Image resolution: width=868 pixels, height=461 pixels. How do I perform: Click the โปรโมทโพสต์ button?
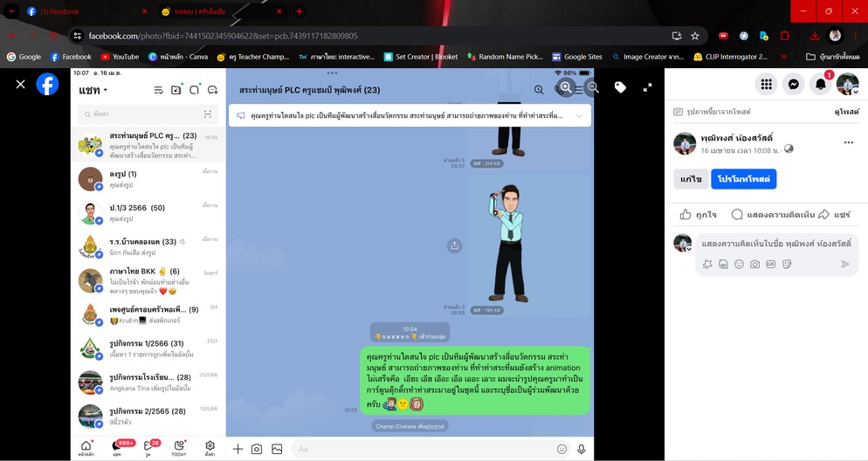(743, 179)
